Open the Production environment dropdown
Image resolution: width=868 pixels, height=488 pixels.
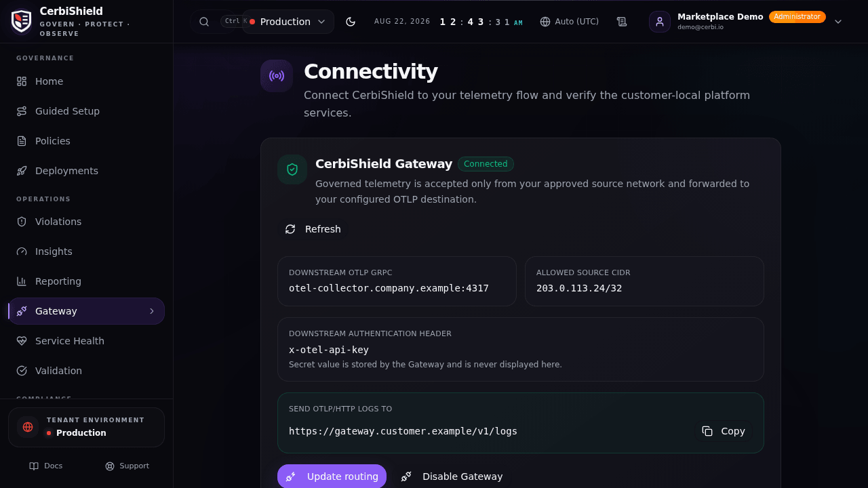288,22
